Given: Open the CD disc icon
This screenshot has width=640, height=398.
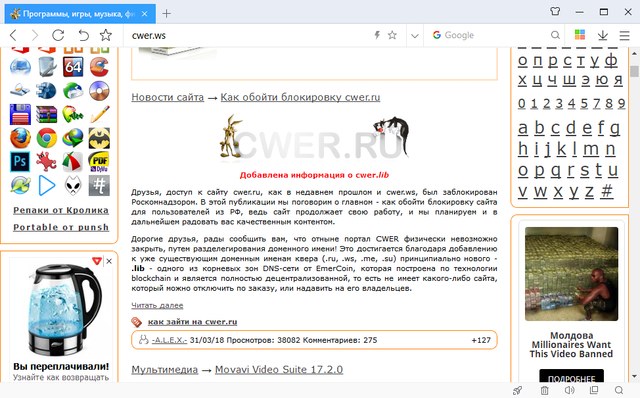Looking at the screenshot, I should [x=99, y=91].
